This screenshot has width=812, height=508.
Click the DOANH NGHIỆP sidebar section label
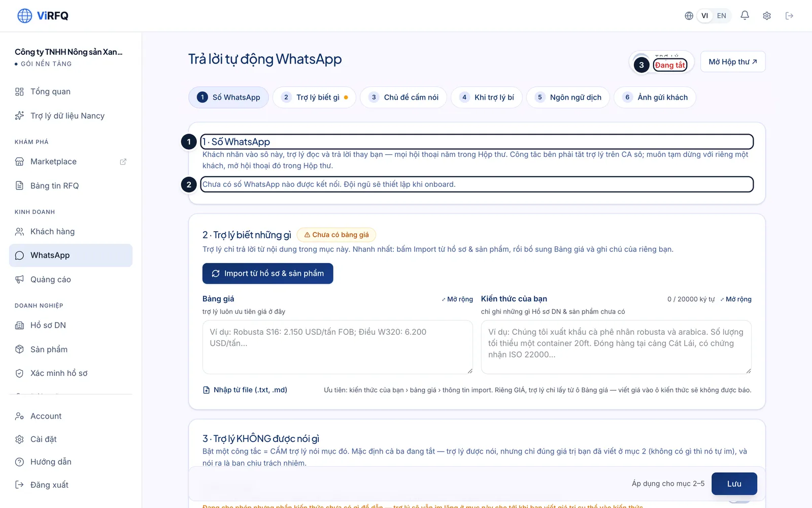[39, 306]
